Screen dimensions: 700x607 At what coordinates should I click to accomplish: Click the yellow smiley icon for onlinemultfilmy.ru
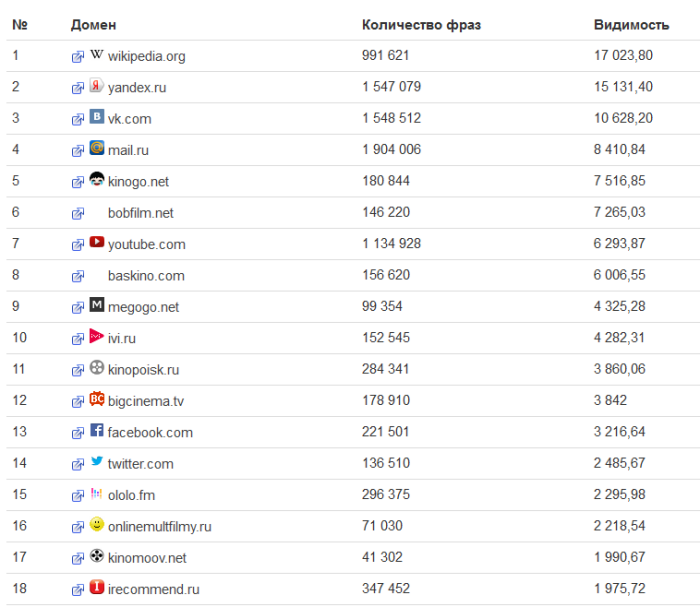click(97, 525)
